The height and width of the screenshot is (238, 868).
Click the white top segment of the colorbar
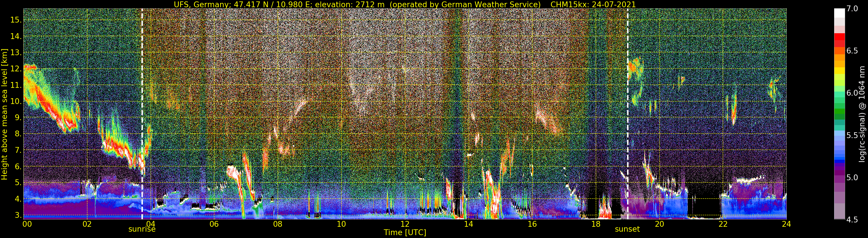(839, 13)
